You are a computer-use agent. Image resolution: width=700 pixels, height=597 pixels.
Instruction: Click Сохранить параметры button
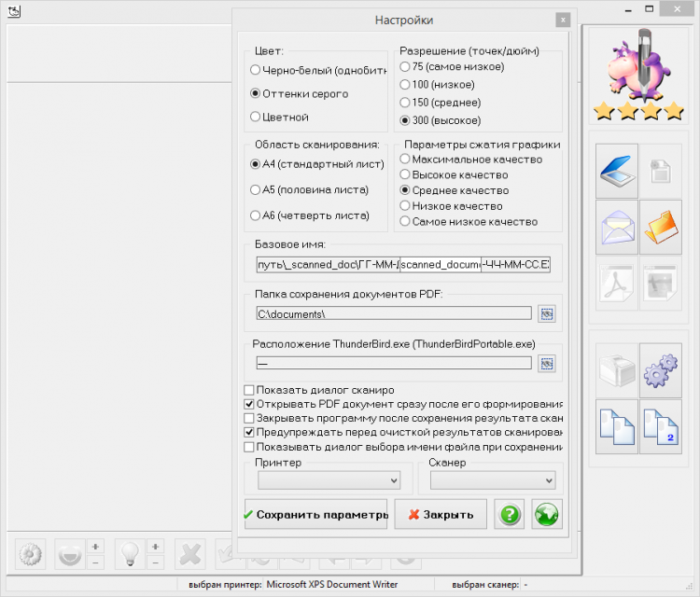315,515
